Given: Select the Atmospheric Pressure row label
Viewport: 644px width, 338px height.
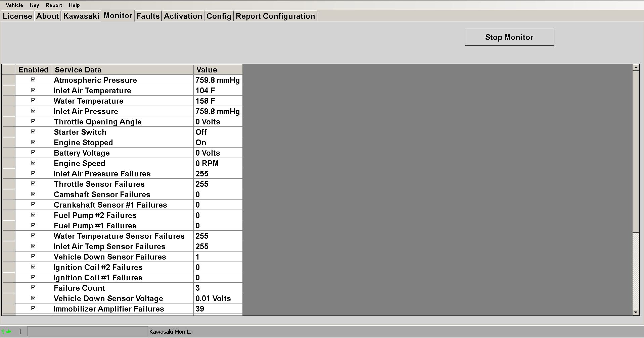Looking at the screenshot, I should click(x=95, y=80).
